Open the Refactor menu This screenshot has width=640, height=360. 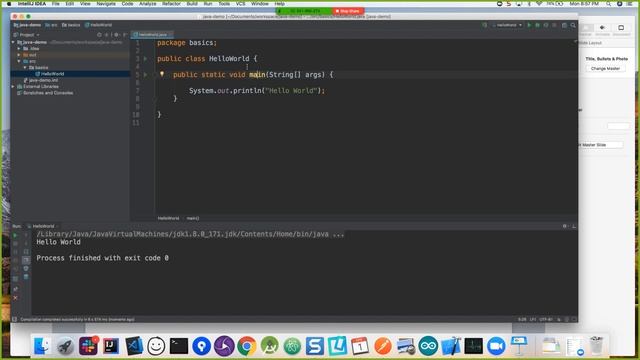tap(171, 3)
